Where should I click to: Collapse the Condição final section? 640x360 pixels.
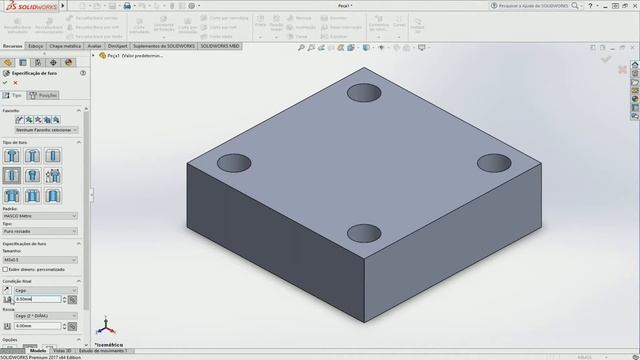(78, 281)
